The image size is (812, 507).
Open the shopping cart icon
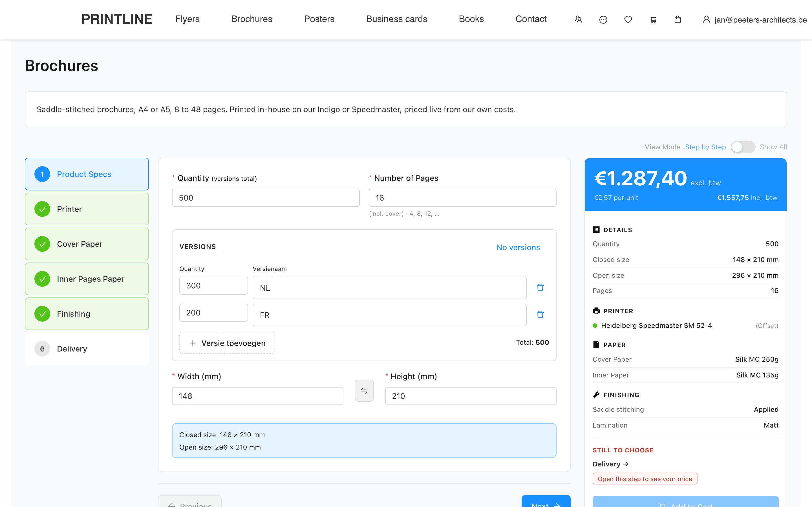tap(653, 19)
